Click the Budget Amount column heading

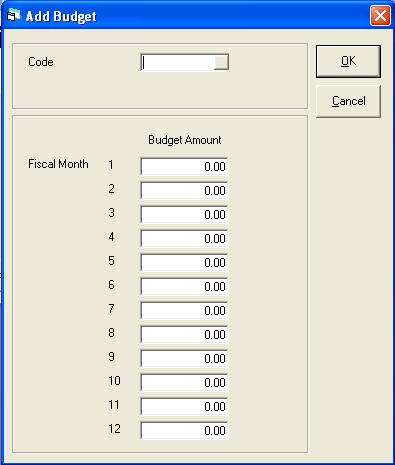click(x=185, y=140)
